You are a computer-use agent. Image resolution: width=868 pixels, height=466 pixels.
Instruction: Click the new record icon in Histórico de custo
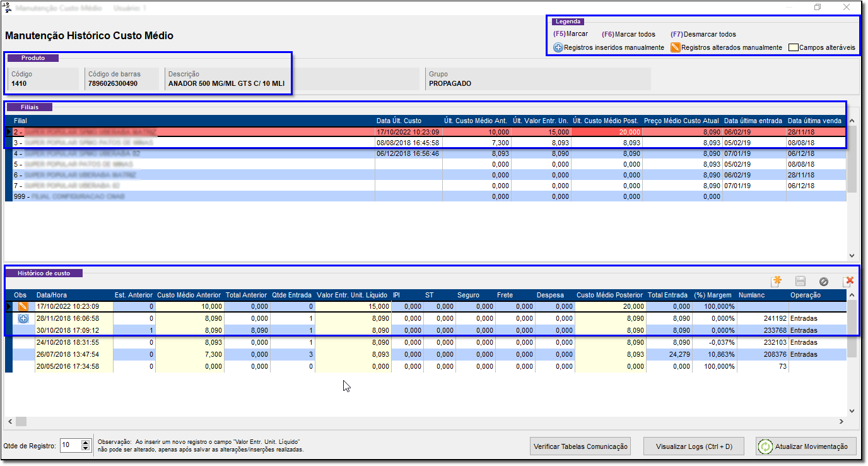tap(777, 282)
